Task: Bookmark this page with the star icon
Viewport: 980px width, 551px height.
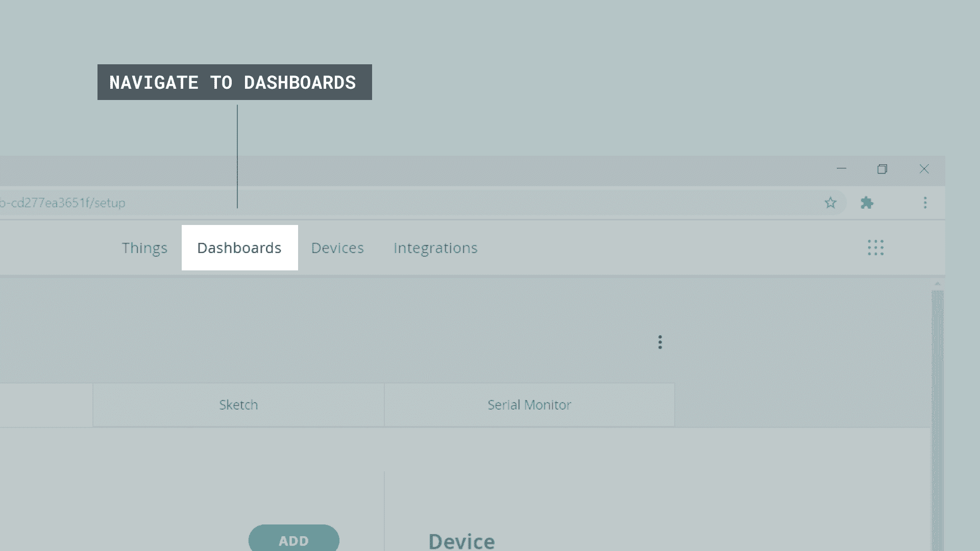Action: (x=830, y=203)
